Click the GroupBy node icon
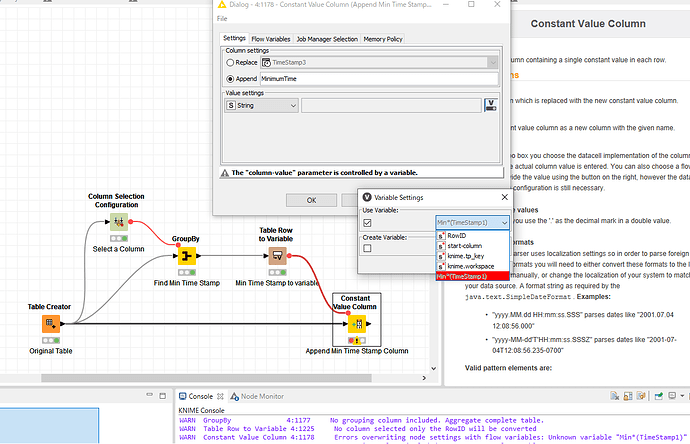The width and height of the screenshot is (690, 444). [x=187, y=256]
